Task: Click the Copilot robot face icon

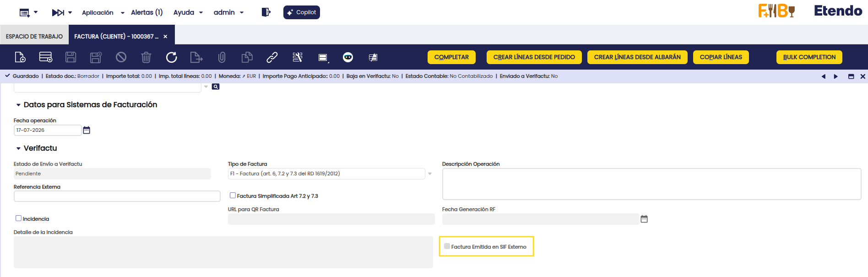Action: [348, 57]
